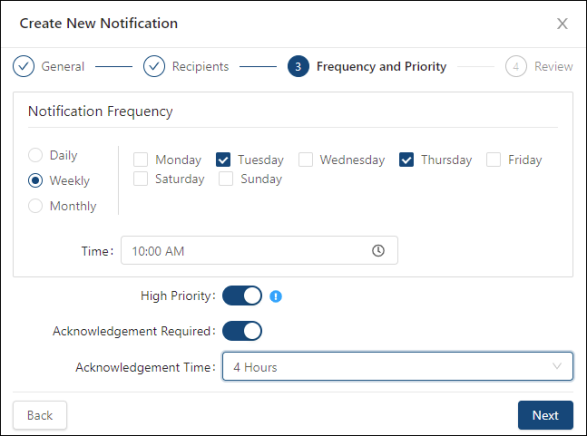
Task: Click the Time input field showing 10:00 AM
Action: tap(259, 250)
